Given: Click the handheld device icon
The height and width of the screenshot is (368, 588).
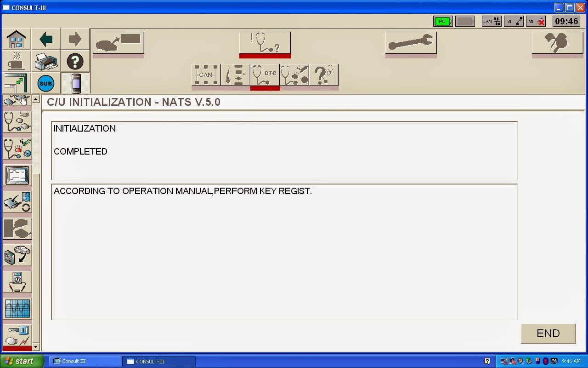Looking at the screenshot, I should tap(76, 83).
